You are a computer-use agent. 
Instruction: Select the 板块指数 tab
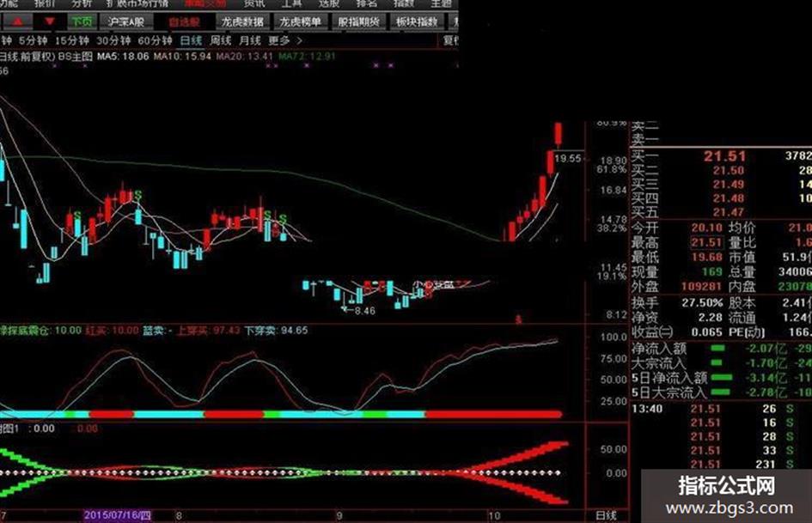point(417,21)
